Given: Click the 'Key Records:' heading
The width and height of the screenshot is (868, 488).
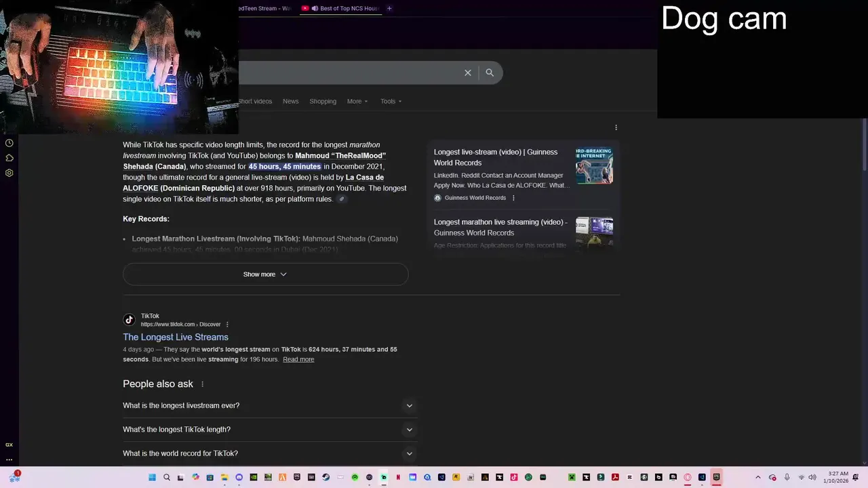Looking at the screenshot, I should tap(146, 219).
